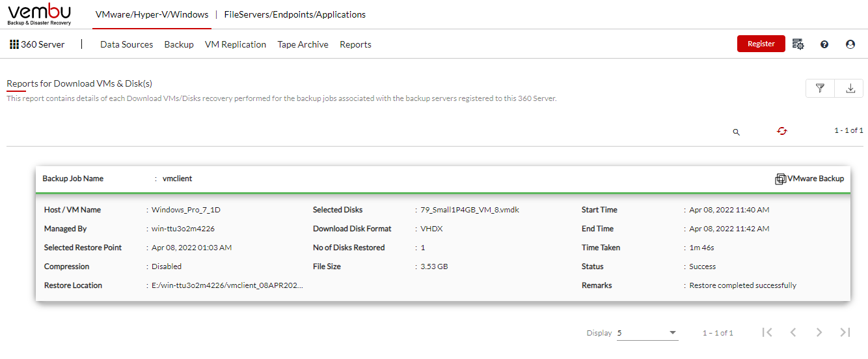
Task: Click the Compression value Disabled
Action: click(167, 266)
